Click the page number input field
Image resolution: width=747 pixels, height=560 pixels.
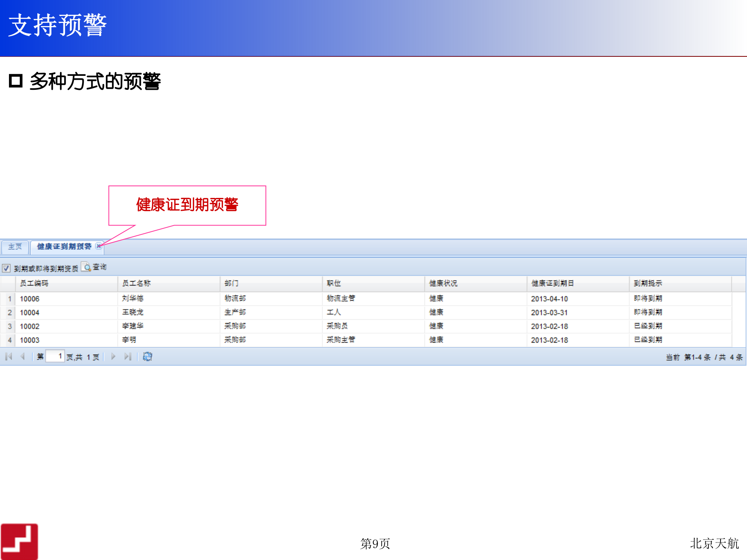56,356
